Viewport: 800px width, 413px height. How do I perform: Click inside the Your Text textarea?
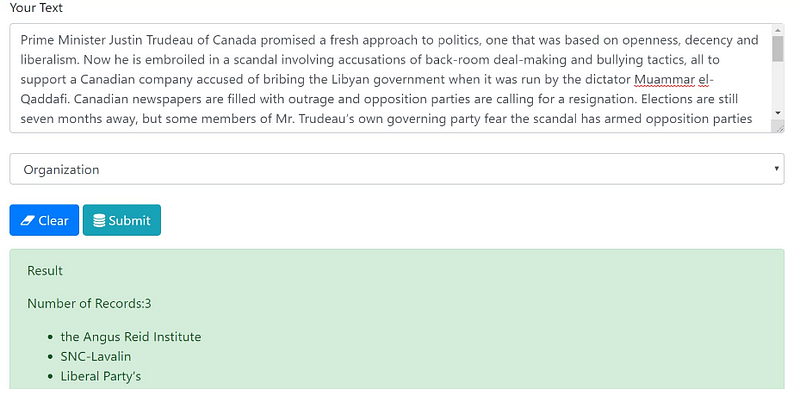coord(390,78)
